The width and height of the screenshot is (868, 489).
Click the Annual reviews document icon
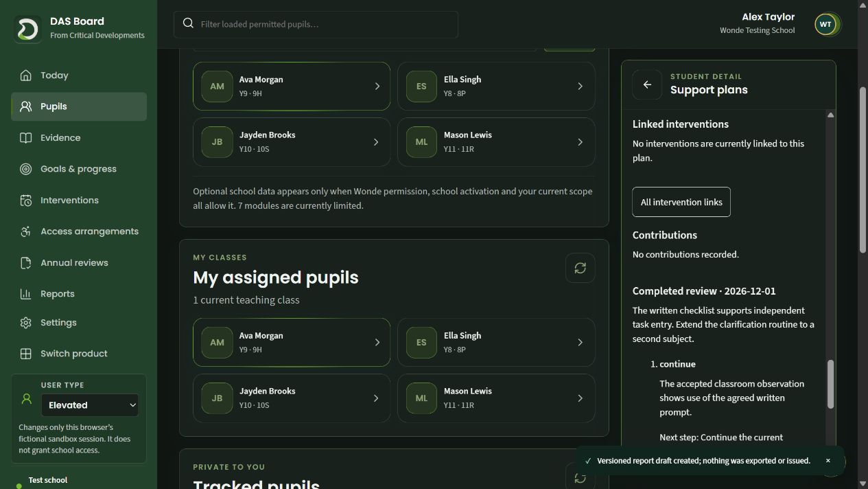pos(26,262)
